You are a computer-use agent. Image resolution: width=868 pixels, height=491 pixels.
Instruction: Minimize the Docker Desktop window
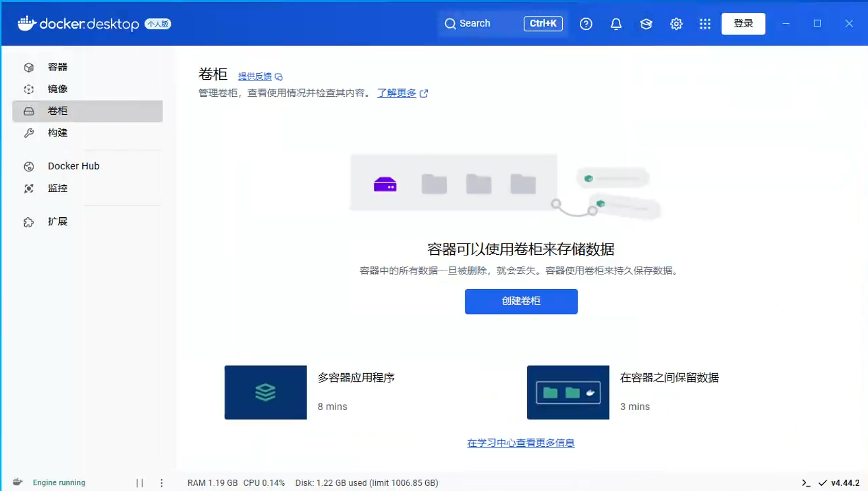click(786, 24)
